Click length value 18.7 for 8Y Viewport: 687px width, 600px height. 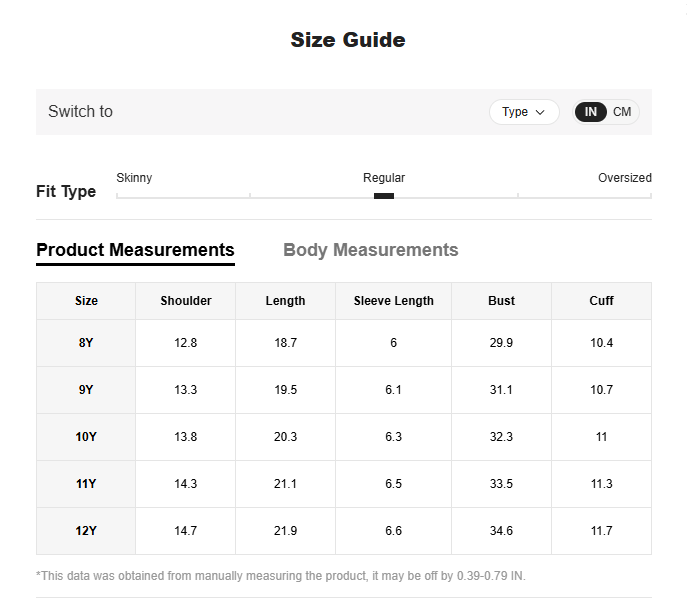pyautogui.click(x=285, y=343)
